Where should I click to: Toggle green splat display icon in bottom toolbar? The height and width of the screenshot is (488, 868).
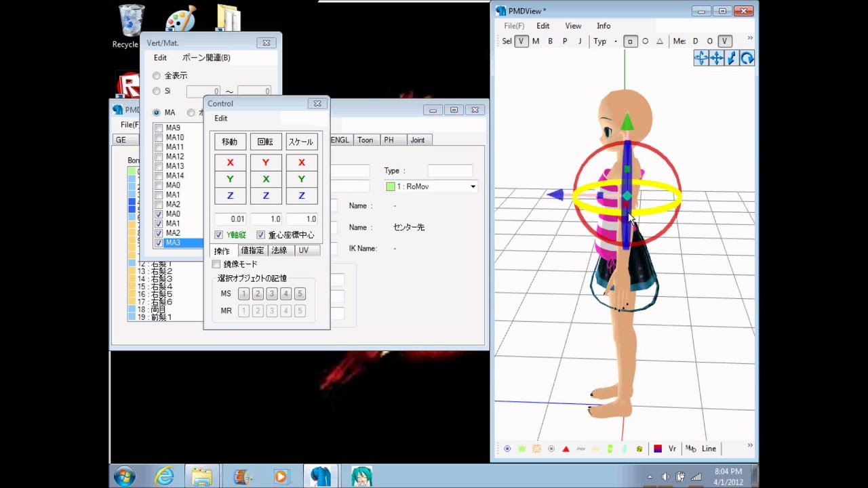(x=522, y=449)
